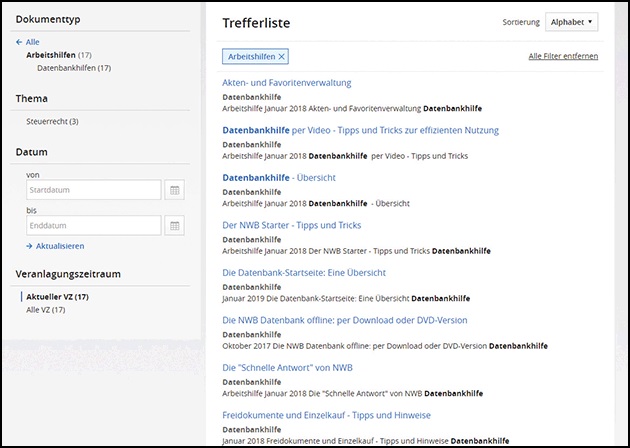
Task: Open the Alphabet sorting dropdown
Action: click(571, 21)
